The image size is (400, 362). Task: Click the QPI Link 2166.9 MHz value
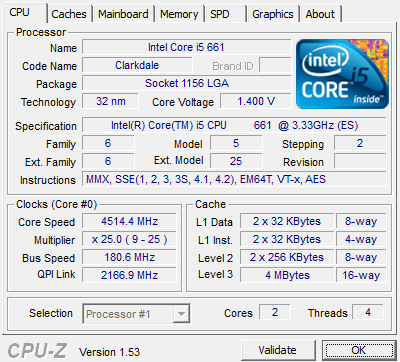click(129, 275)
